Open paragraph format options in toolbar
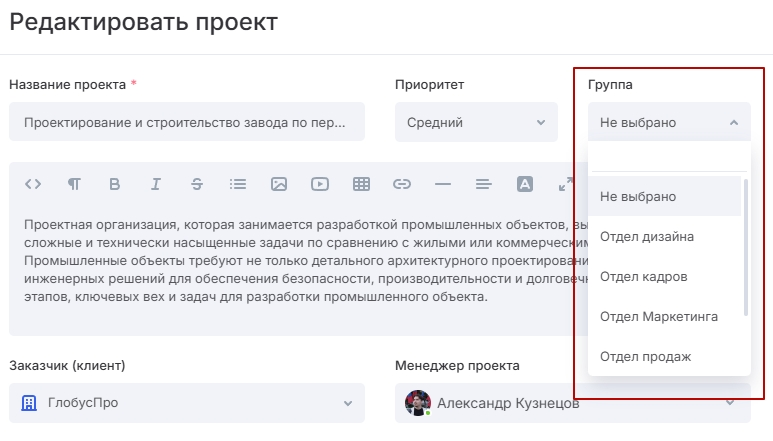This screenshot has width=773, height=441. [x=74, y=184]
